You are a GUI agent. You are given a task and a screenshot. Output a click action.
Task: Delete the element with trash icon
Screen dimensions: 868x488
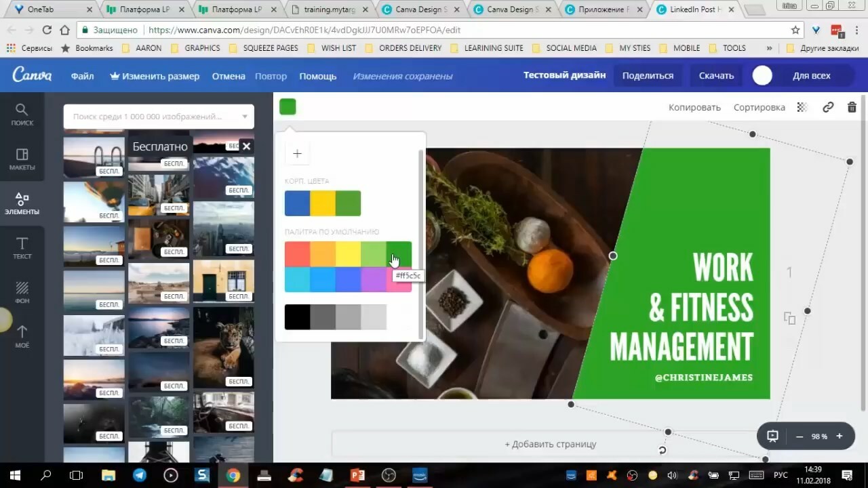[852, 107]
